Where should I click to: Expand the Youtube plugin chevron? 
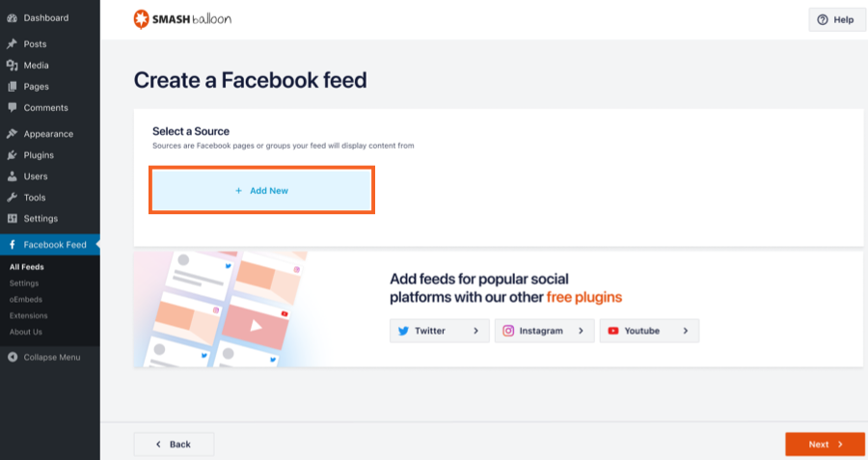click(x=686, y=331)
